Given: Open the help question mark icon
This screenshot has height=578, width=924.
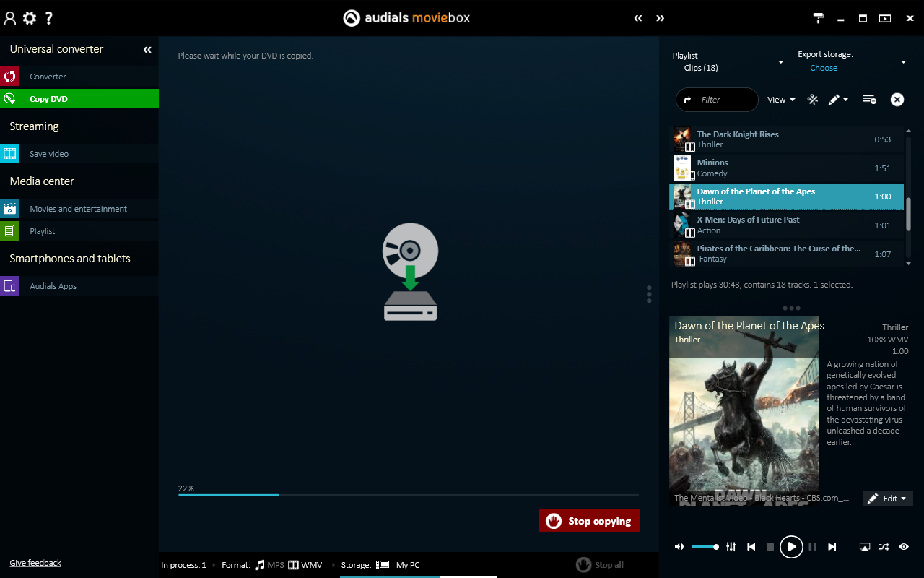Looking at the screenshot, I should pyautogui.click(x=49, y=18).
